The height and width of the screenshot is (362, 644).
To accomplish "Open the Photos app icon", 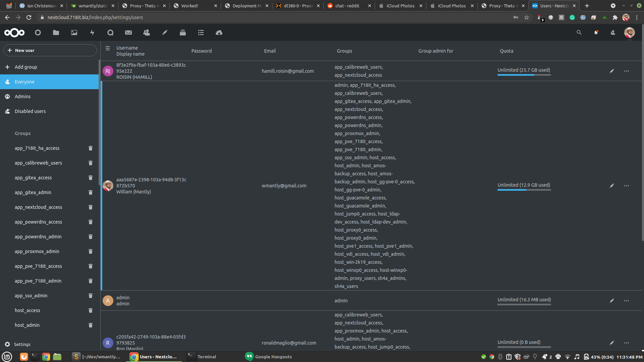I will (74, 33).
